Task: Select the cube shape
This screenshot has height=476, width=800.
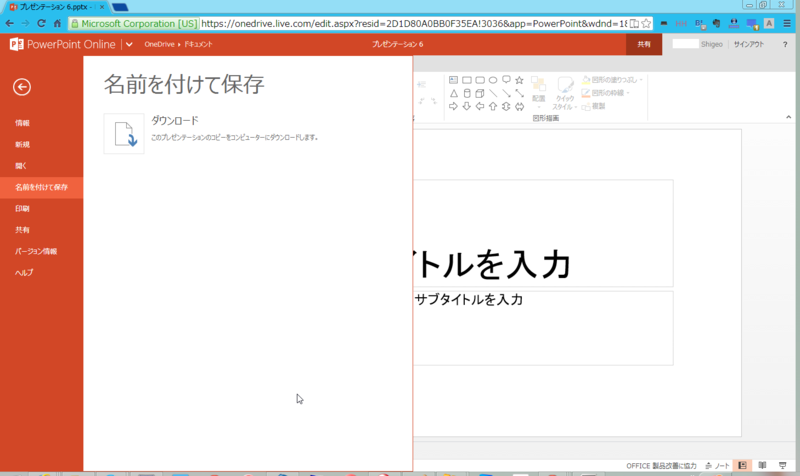Action: [x=480, y=93]
